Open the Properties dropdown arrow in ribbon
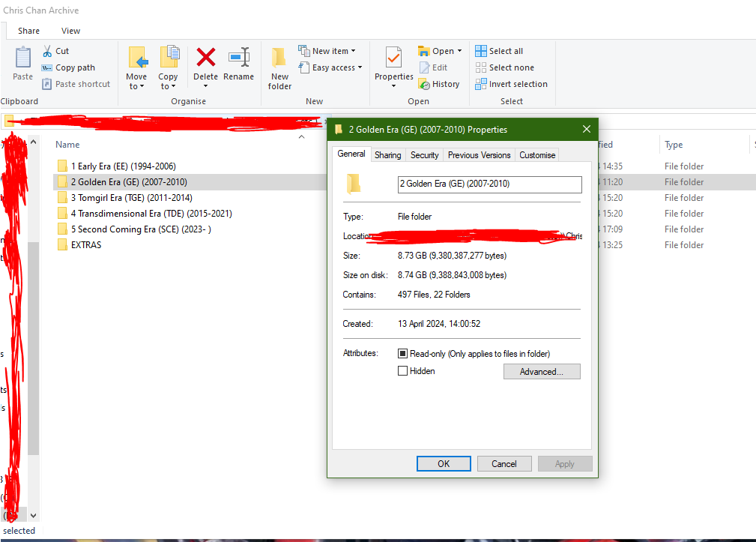 click(x=393, y=86)
